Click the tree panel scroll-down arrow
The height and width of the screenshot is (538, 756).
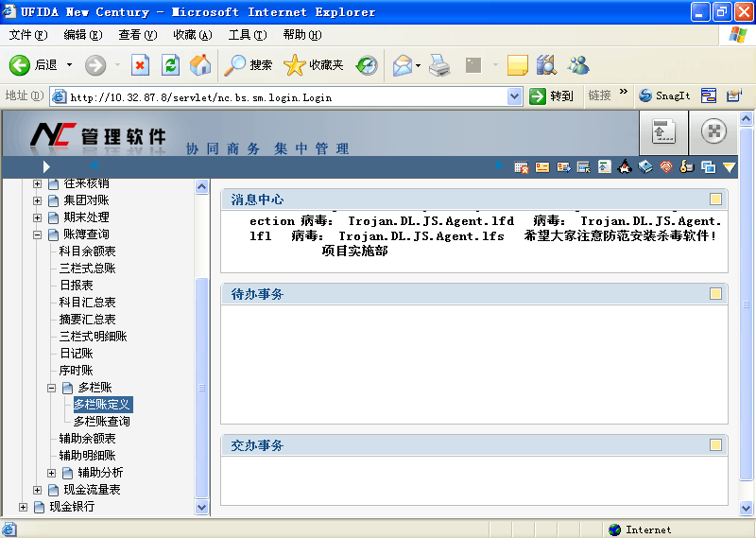pyautogui.click(x=201, y=507)
